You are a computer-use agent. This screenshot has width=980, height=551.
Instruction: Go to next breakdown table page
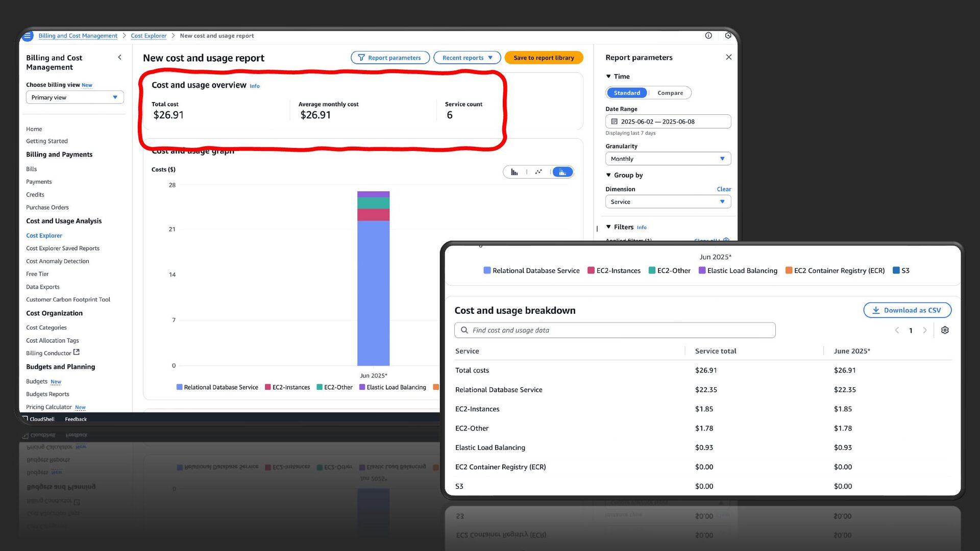924,330
